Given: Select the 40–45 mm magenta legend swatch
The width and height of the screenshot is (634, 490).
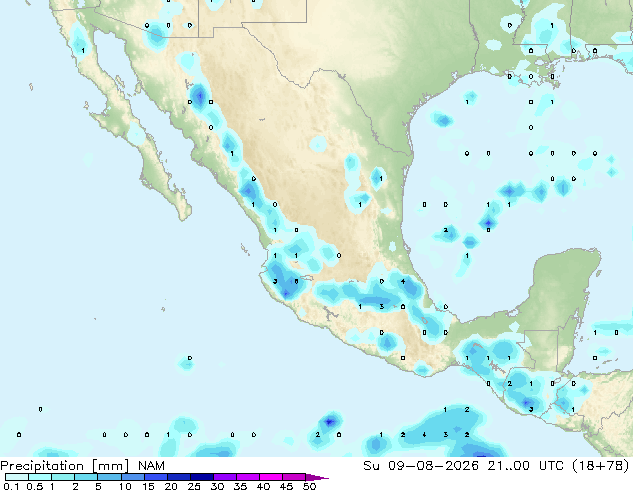Looking at the screenshot, I should click(271, 477).
